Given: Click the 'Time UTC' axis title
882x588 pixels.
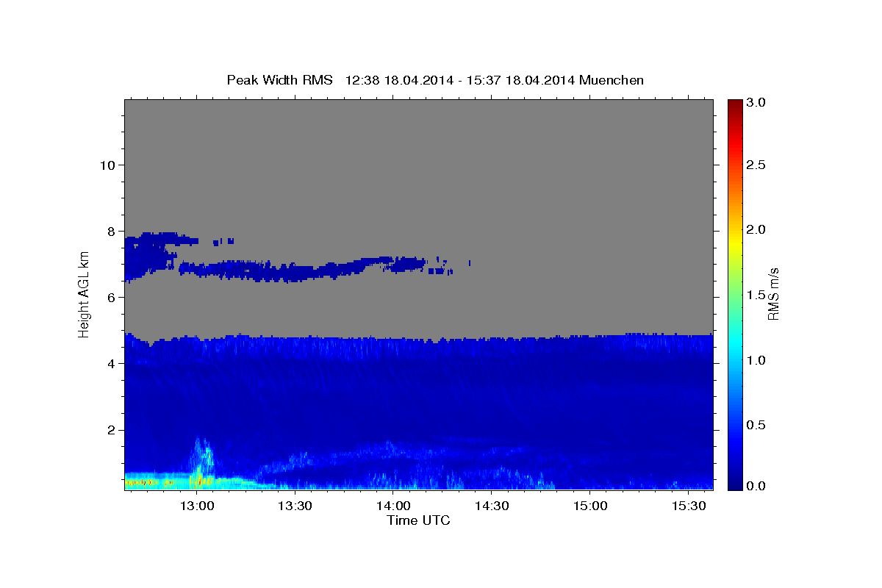Looking at the screenshot, I should 418,520.
